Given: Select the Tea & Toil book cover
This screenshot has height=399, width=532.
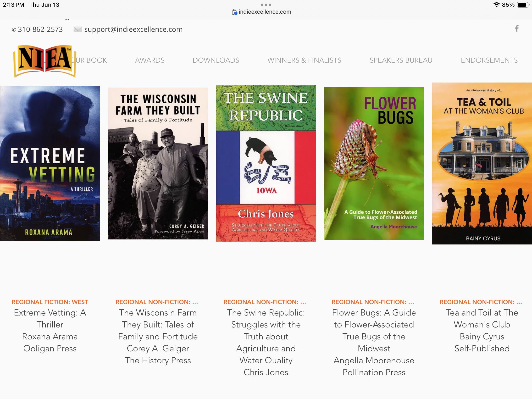Looking at the screenshot, I should [x=482, y=163].
